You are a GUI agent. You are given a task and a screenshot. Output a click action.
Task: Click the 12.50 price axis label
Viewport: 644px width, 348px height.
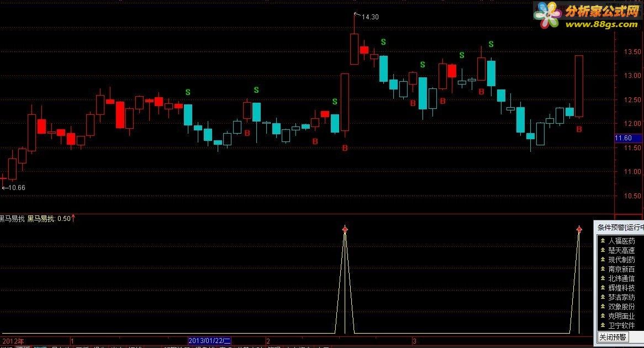pos(632,100)
